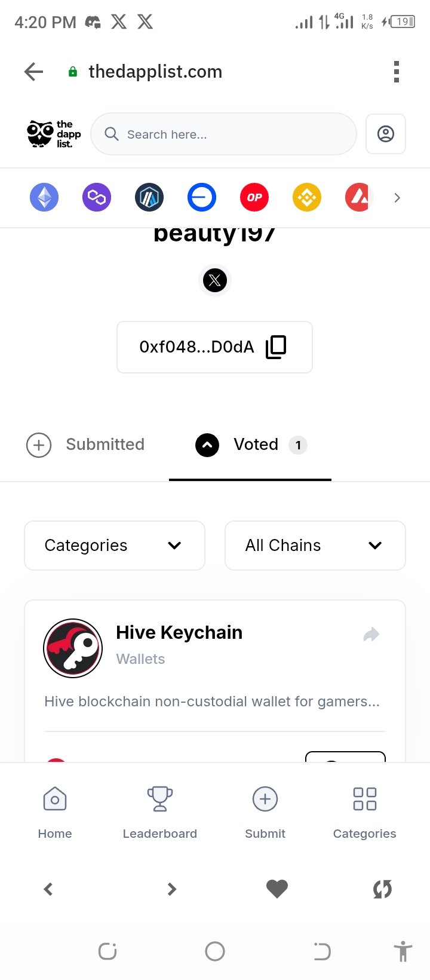Image resolution: width=430 pixels, height=980 pixels.
Task: Open Leaderboard from bottom navigation
Action: click(x=160, y=813)
